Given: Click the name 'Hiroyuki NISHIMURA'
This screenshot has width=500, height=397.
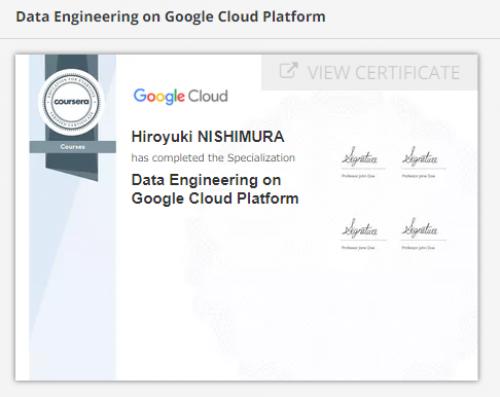Looking at the screenshot, I should click(x=208, y=137).
